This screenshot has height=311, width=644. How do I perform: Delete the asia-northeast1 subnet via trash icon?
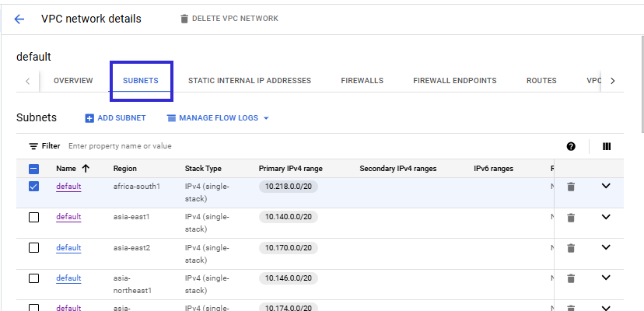coord(570,278)
